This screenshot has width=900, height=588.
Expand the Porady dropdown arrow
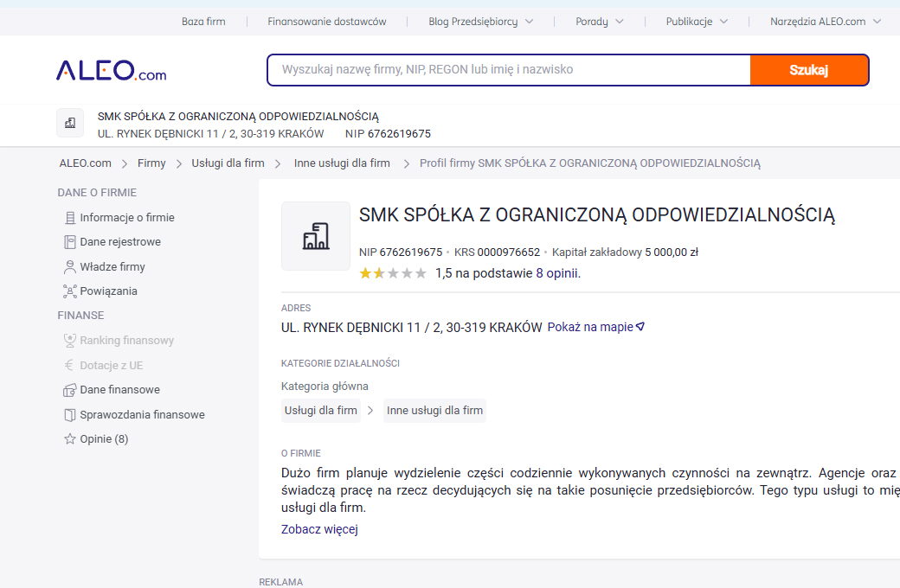tap(620, 22)
